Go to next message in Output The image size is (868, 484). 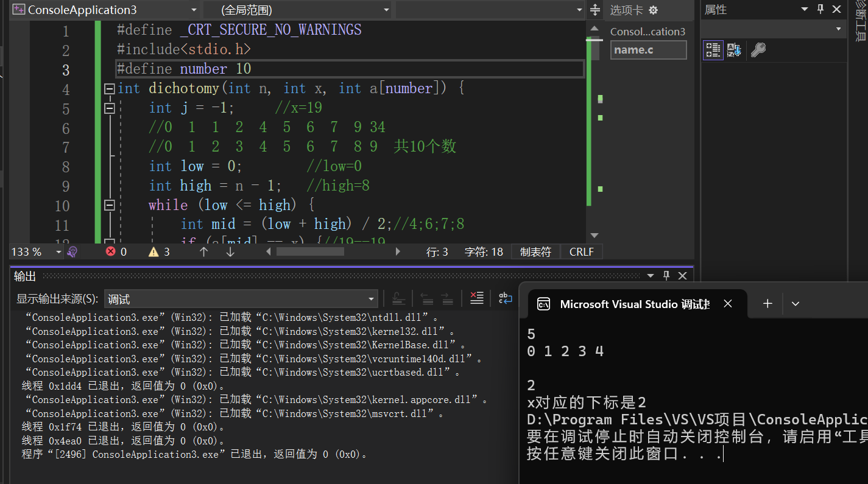447,298
